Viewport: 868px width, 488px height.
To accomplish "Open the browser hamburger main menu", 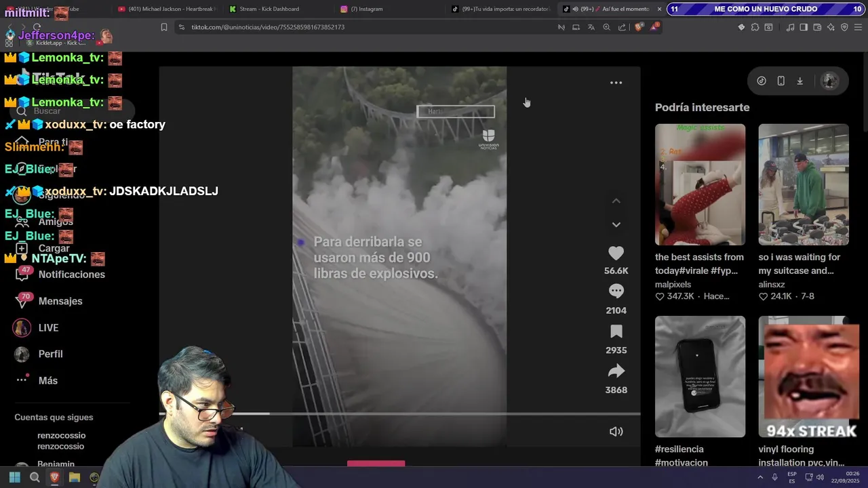I will pos(859,27).
